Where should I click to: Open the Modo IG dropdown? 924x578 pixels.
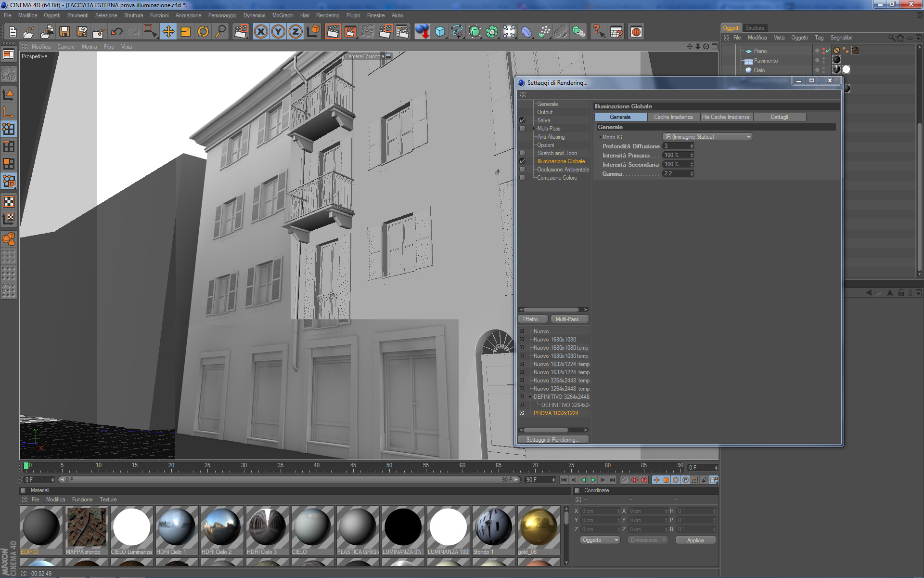coord(707,137)
